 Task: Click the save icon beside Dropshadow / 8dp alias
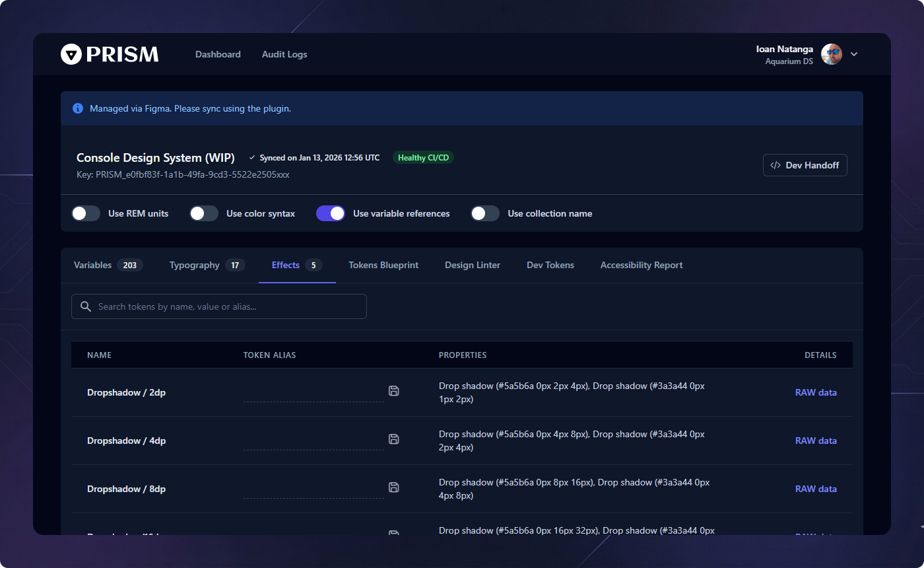pyautogui.click(x=394, y=487)
